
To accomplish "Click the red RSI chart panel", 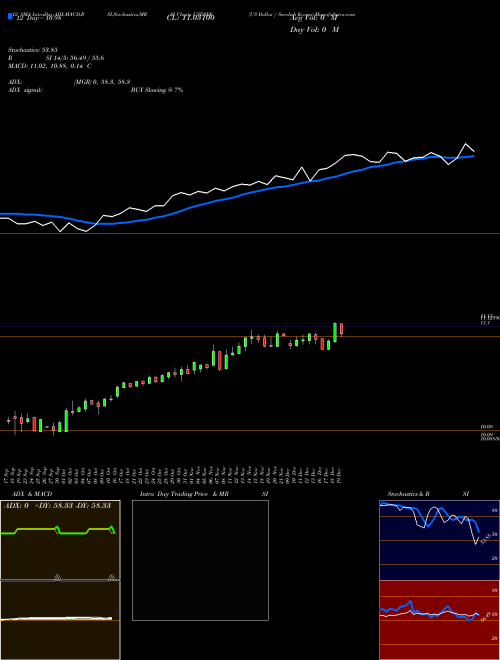I will pyautogui.click(x=439, y=620).
